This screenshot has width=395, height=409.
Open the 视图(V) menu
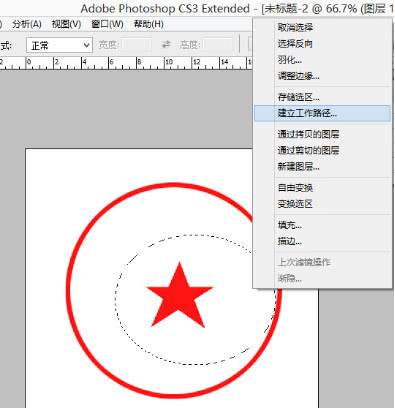(x=66, y=24)
